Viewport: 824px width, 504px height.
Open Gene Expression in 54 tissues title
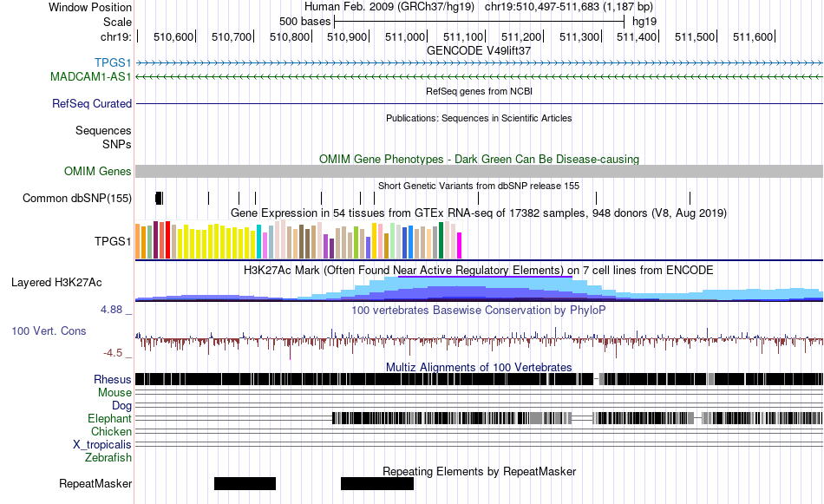[479, 213]
